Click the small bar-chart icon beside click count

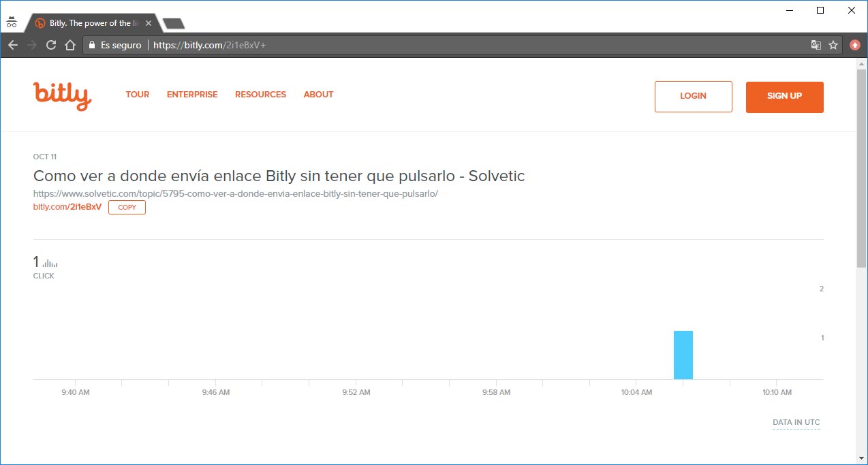(x=50, y=263)
